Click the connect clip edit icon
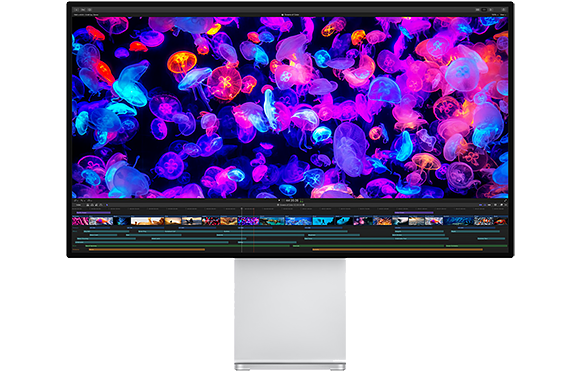The height and width of the screenshot is (371, 580). tap(88, 205)
